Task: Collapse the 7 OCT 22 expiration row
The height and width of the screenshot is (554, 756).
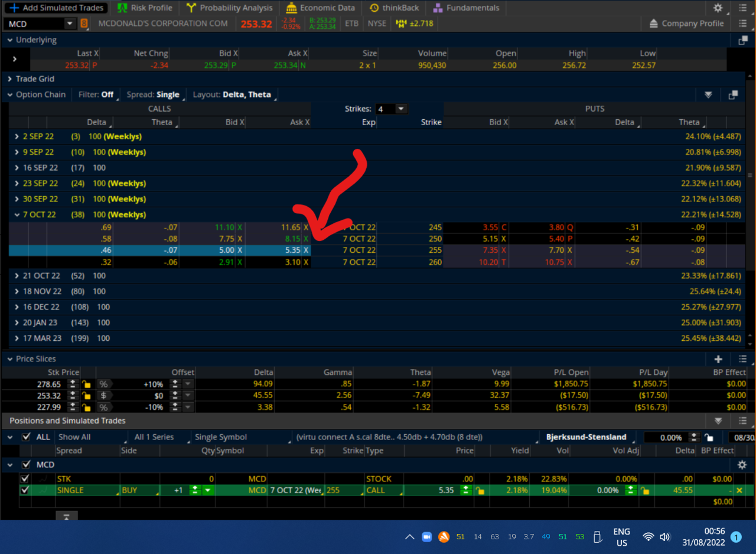Action: click(17, 214)
